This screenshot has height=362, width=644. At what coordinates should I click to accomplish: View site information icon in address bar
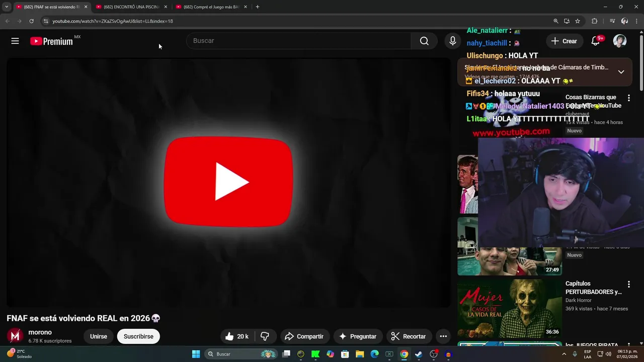(45, 21)
